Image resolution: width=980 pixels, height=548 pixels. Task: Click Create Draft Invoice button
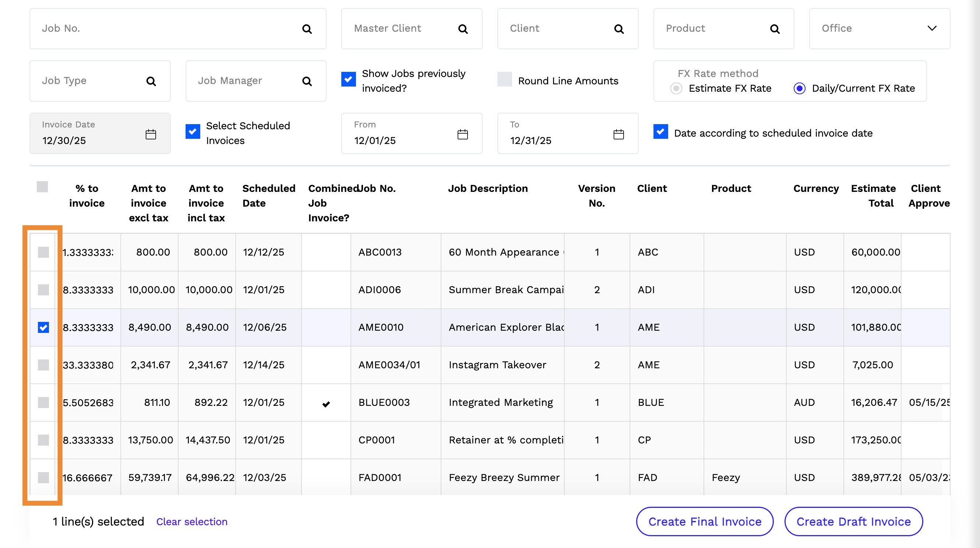point(853,521)
